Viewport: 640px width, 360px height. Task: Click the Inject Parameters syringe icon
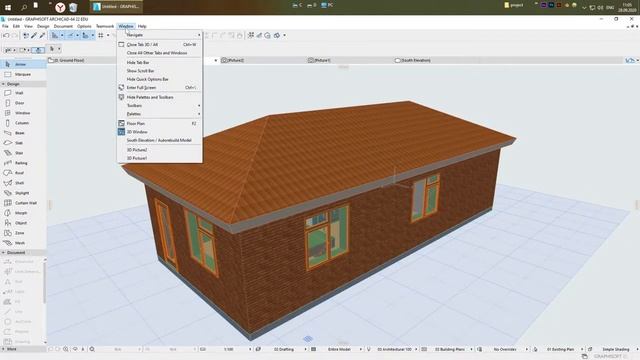tap(42, 36)
